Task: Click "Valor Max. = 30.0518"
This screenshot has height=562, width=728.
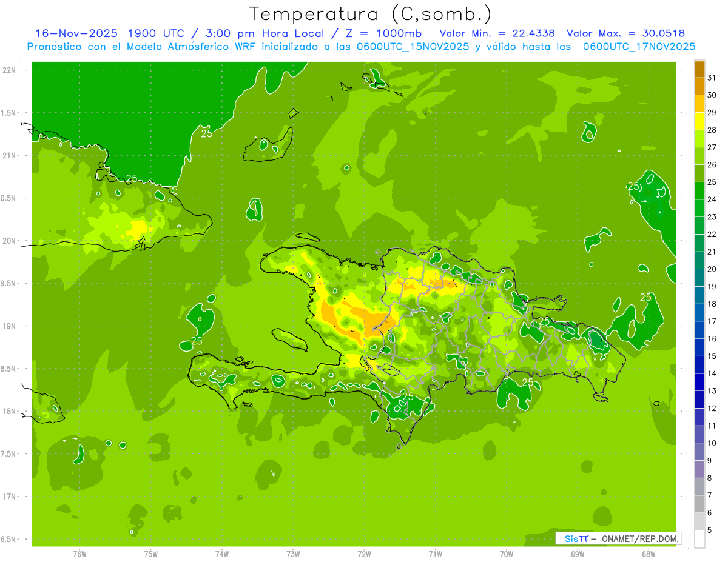Action: [x=626, y=33]
